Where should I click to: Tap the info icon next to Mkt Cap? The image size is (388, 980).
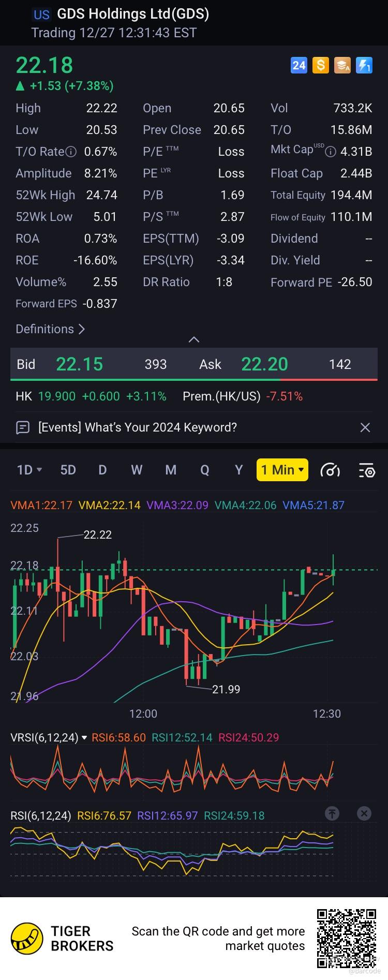[331, 152]
